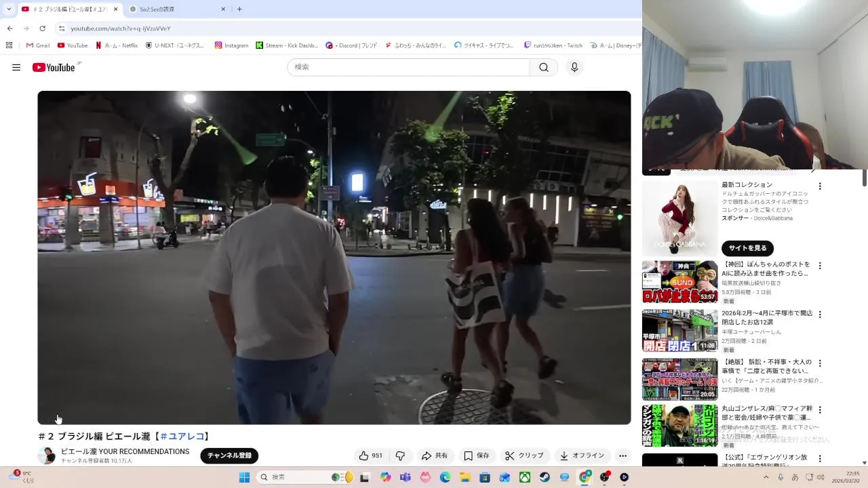Viewport: 868px width, 488px height.
Task: Go to YouTube home via logo
Action: 54,67
